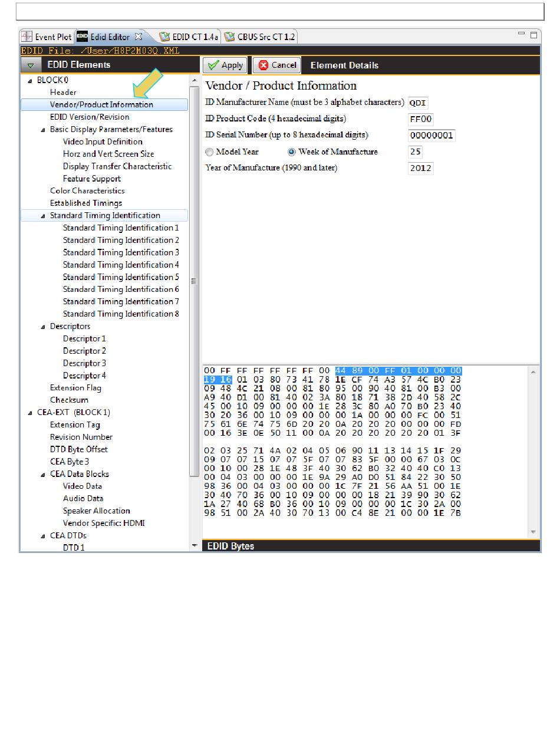The height and width of the screenshot is (747, 560).
Task: Click the CBUS Src CT 1.2 tab icon
Action: [230, 37]
